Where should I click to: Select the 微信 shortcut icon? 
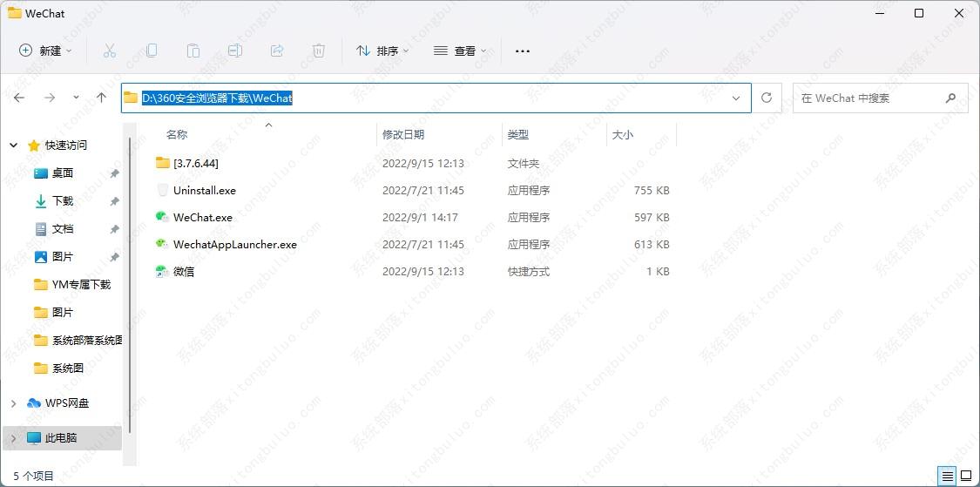(163, 271)
